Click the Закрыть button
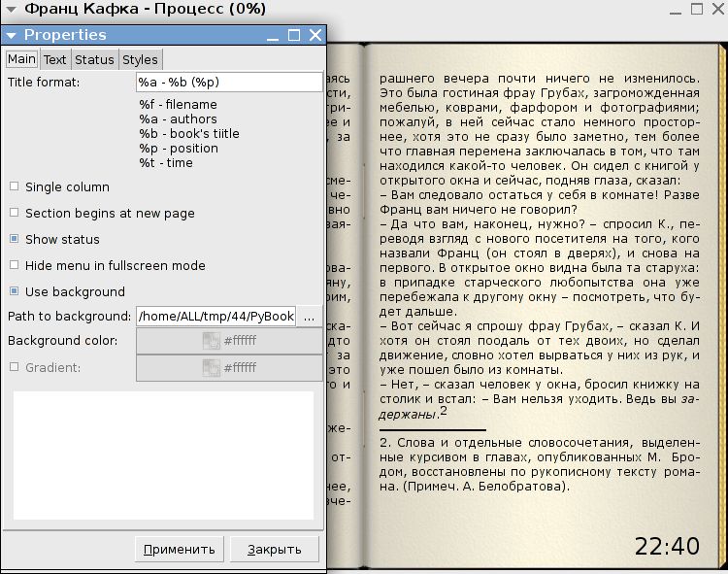 pos(275,550)
